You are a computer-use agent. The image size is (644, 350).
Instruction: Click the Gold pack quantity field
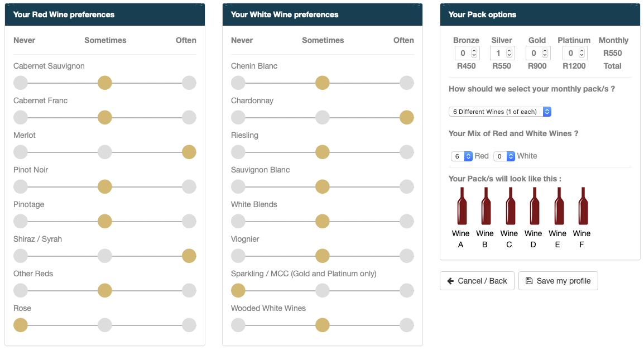[x=534, y=53]
